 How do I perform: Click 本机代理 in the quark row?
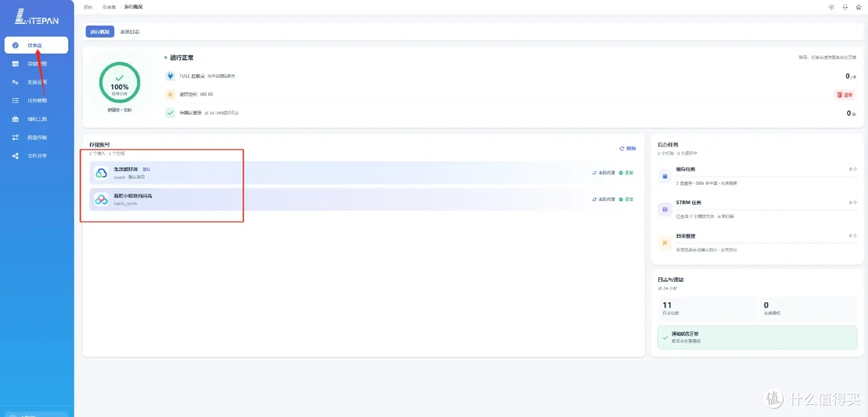click(604, 173)
